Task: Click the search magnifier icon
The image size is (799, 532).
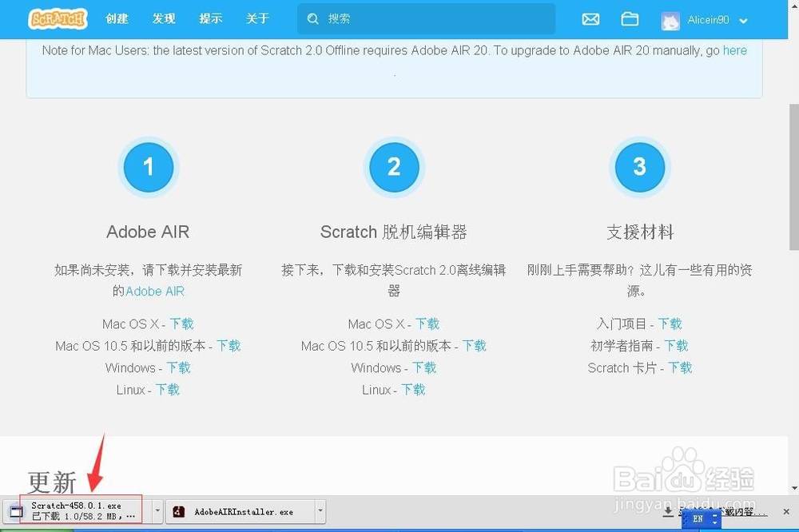Action: pos(313,19)
